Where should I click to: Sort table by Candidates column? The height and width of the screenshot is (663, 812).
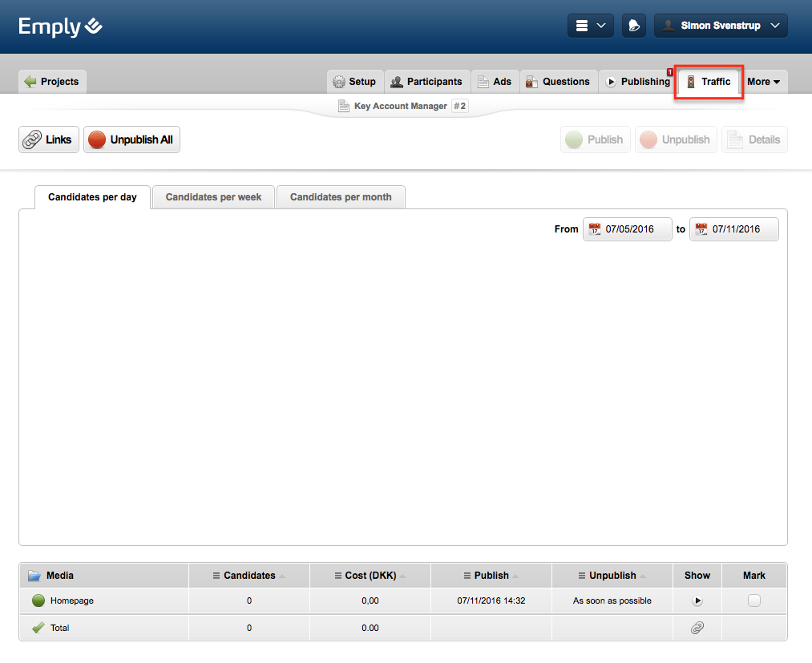[x=249, y=576]
